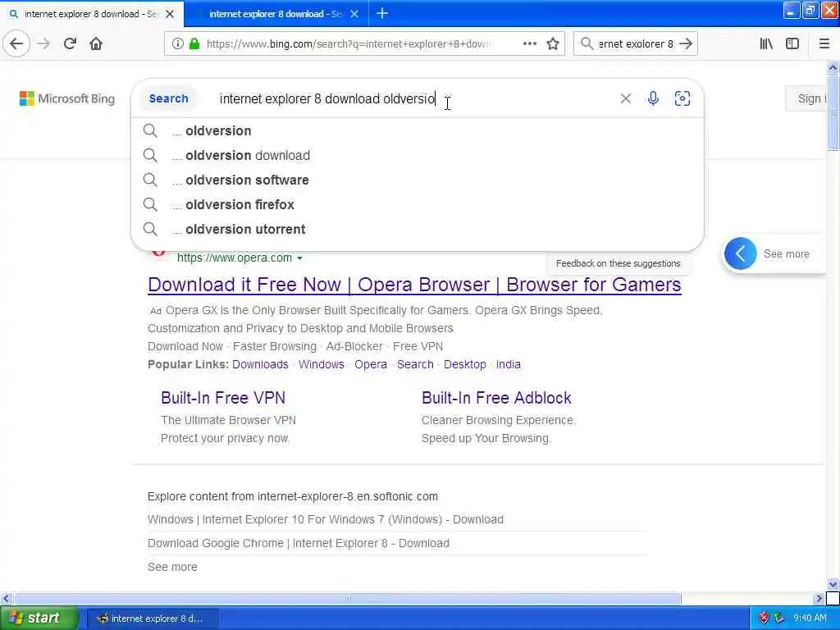Bookmark this page with the star icon
The image size is (840, 630).
coord(553,44)
